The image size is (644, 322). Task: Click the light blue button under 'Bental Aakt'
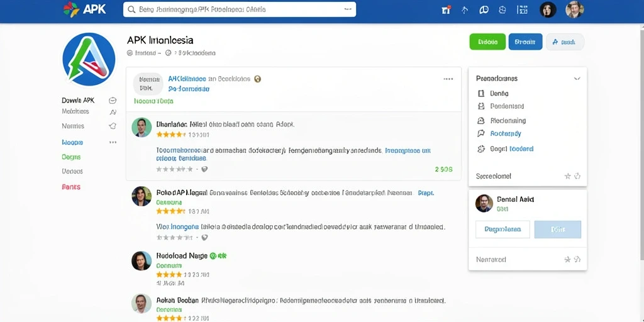click(x=558, y=230)
